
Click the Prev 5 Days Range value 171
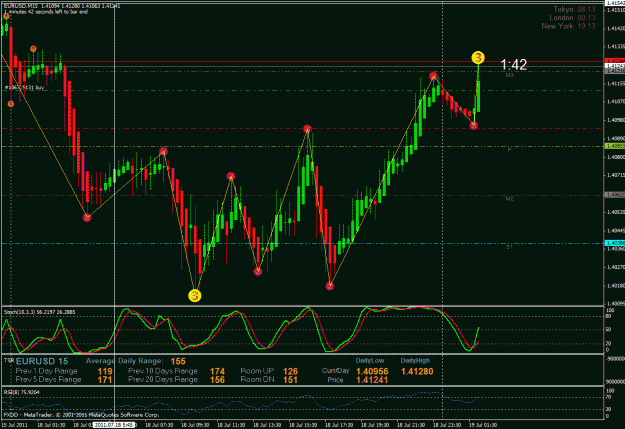tap(105, 380)
